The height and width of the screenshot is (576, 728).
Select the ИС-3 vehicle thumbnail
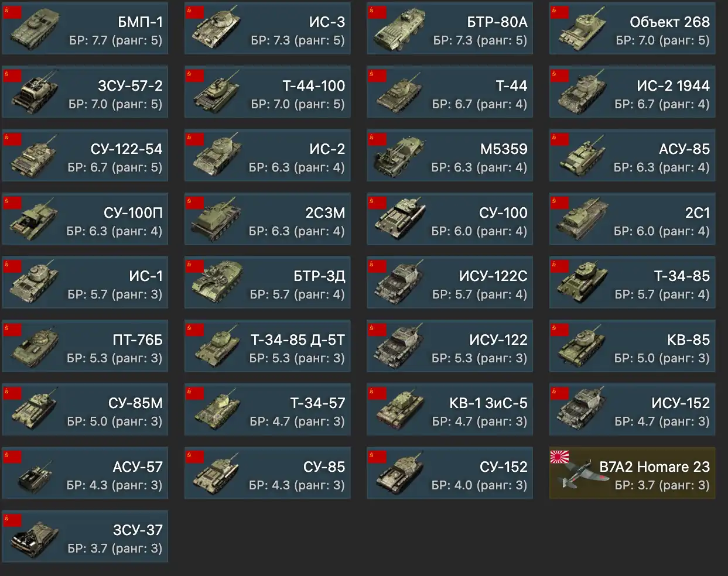click(217, 29)
